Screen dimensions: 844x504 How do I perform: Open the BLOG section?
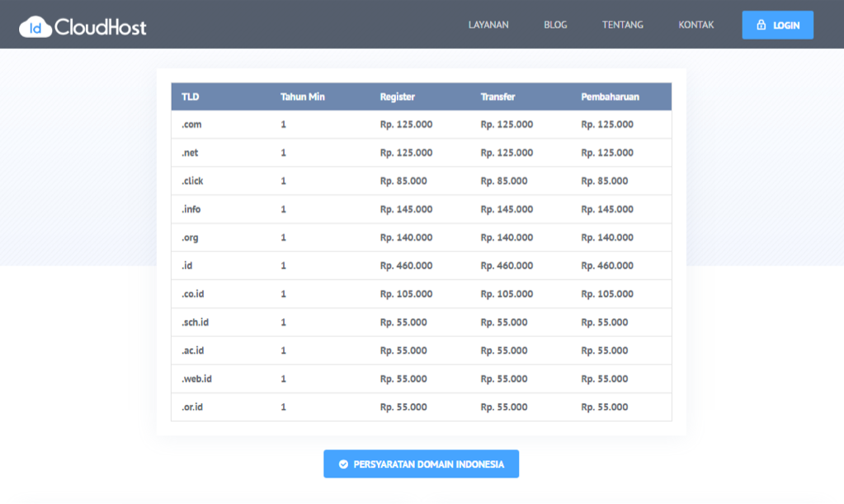click(554, 25)
